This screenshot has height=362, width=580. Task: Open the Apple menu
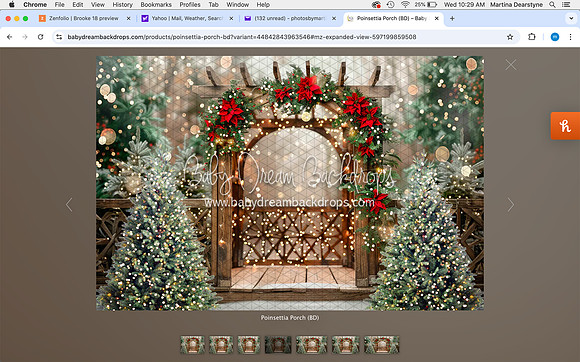tap(11, 4)
